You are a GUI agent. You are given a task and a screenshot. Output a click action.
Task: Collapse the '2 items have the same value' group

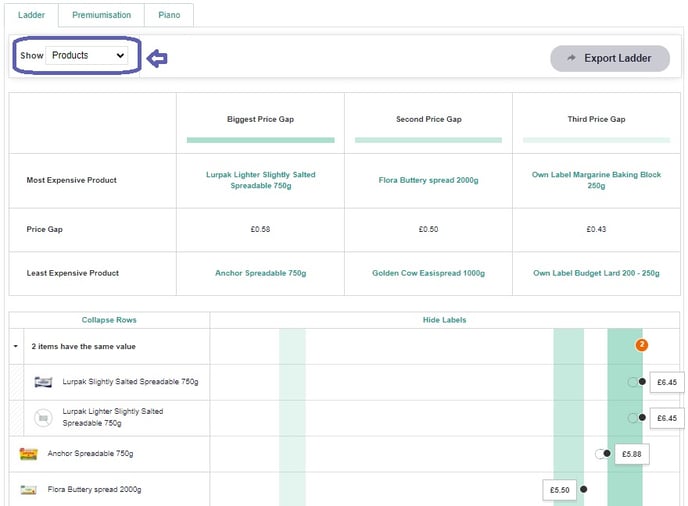click(16, 346)
